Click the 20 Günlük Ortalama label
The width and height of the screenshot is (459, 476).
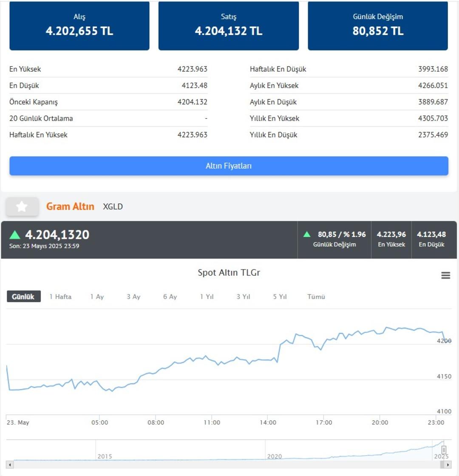click(x=41, y=119)
